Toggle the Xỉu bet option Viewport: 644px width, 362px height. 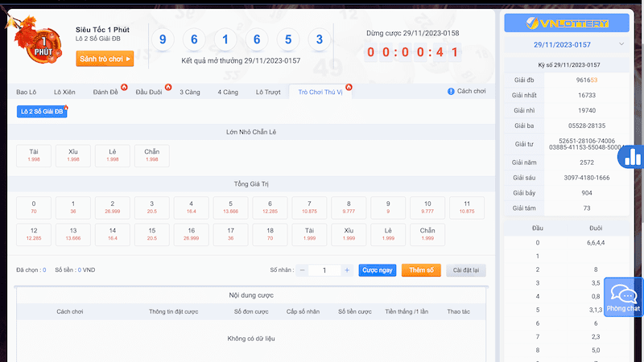pyautogui.click(x=73, y=154)
